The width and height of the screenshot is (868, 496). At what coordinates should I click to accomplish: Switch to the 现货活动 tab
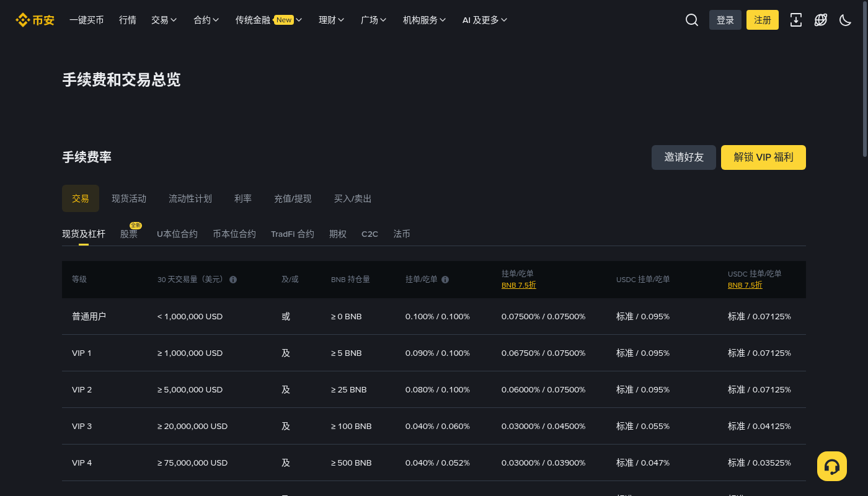[x=129, y=198]
